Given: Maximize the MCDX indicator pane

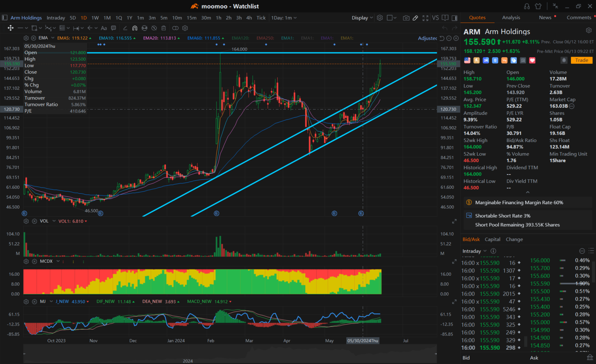Looking at the screenshot, I should [x=454, y=262].
